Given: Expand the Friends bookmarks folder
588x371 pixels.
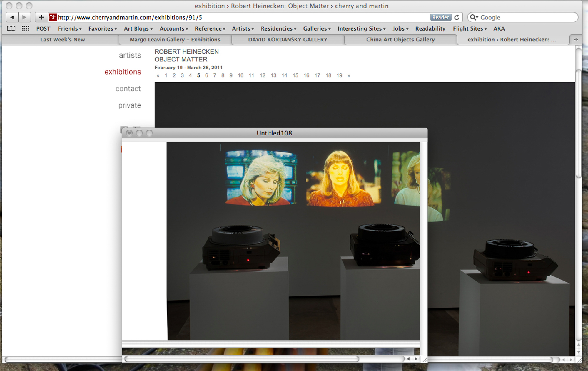Looking at the screenshot, I should [70, 28].
